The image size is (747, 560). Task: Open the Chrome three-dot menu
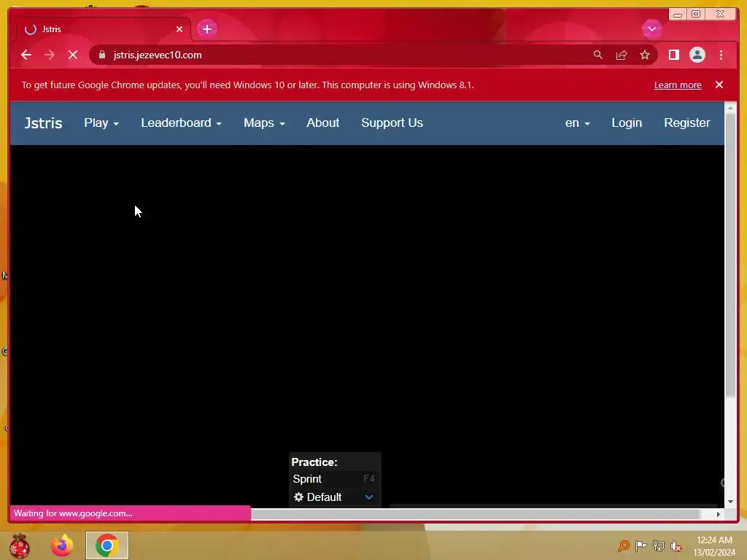pyautogui.click(x=721, y=55)
